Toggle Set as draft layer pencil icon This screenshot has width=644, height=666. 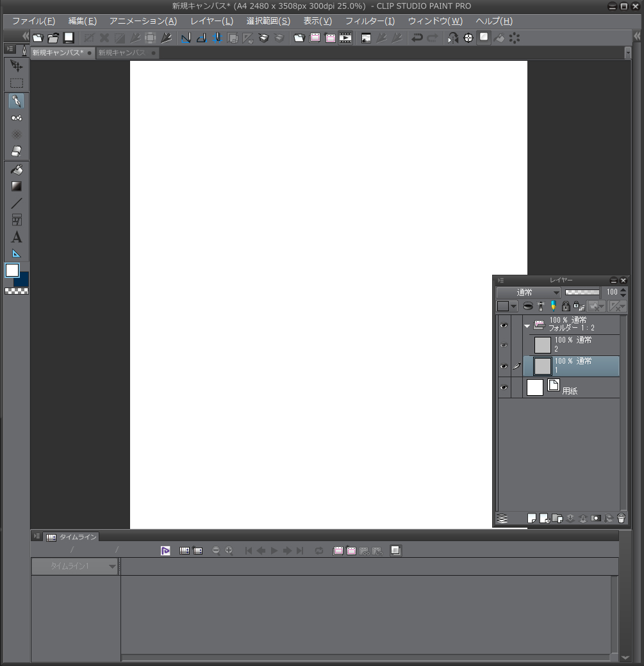[x=553, y=306]
